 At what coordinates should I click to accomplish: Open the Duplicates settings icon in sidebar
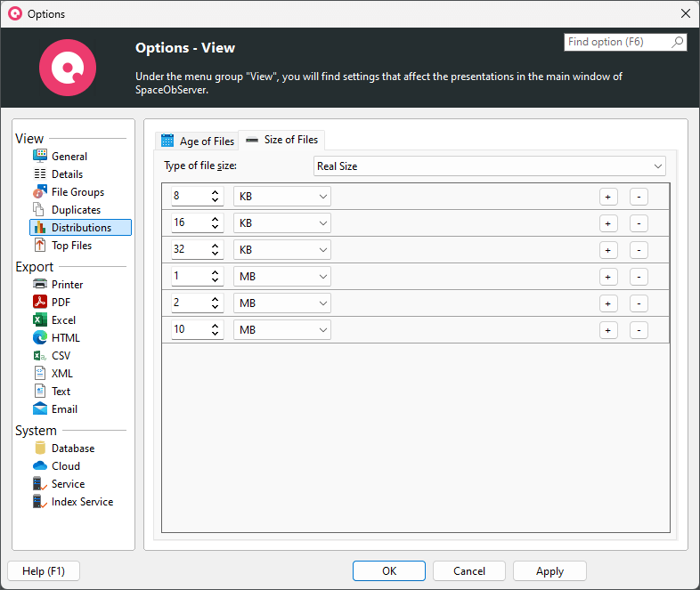[39, 210]
